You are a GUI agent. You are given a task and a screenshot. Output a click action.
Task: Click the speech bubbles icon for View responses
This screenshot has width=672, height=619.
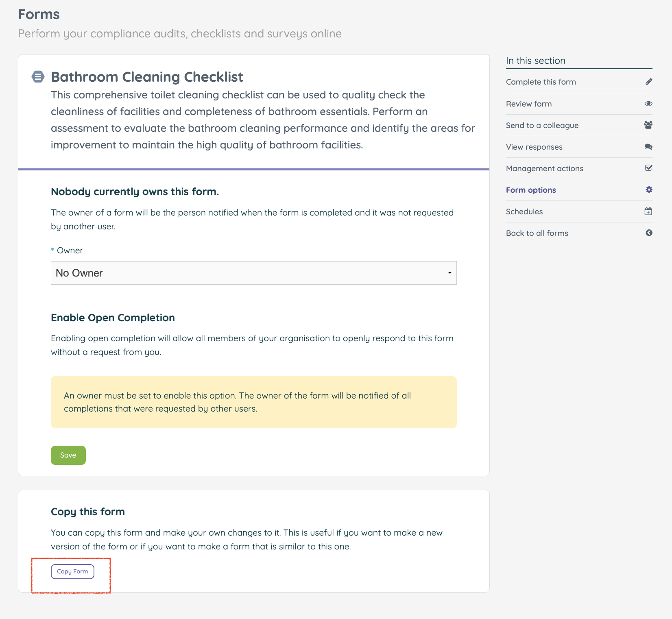click(648, 147)
